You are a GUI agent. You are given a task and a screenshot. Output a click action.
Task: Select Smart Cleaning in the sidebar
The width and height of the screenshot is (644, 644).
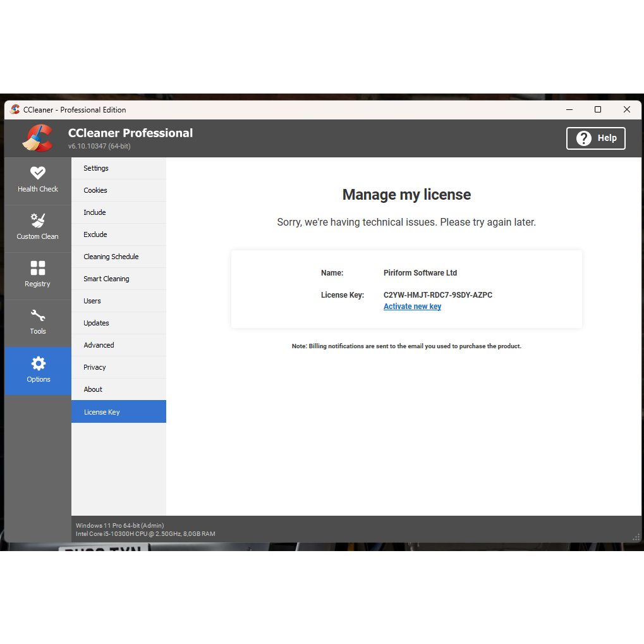coord(106,279)
